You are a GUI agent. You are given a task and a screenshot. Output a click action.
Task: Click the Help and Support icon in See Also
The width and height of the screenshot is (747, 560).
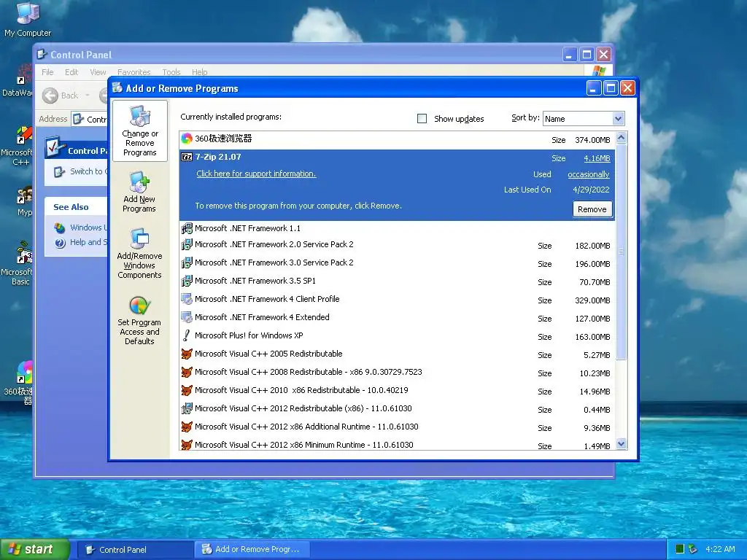pyautogui.click(x=60, y=243)
